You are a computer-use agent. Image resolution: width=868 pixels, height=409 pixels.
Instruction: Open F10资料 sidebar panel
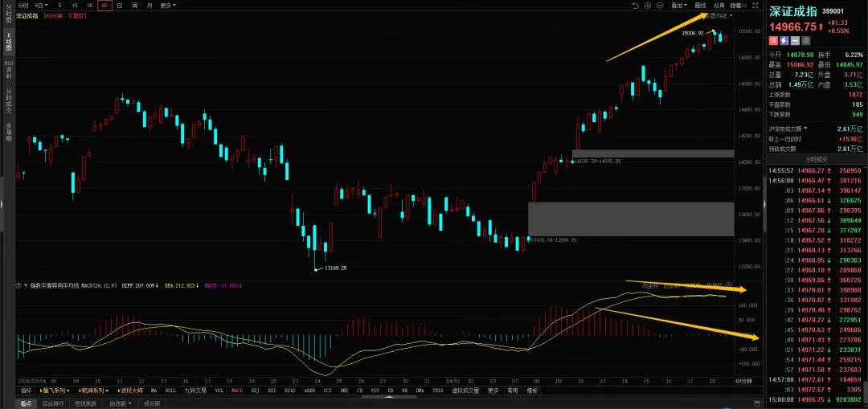coord(8,70)
